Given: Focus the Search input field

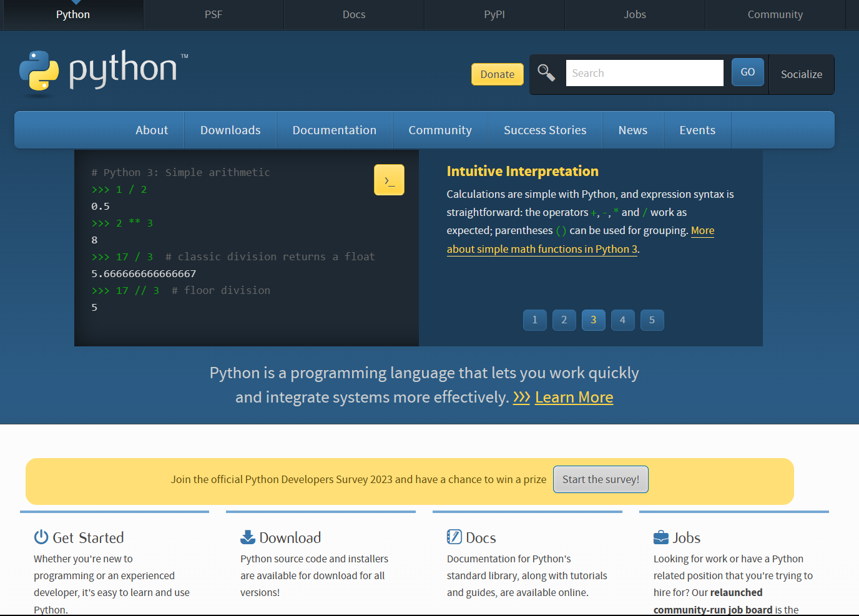Looking at the screenshot, I should point(645,73).
